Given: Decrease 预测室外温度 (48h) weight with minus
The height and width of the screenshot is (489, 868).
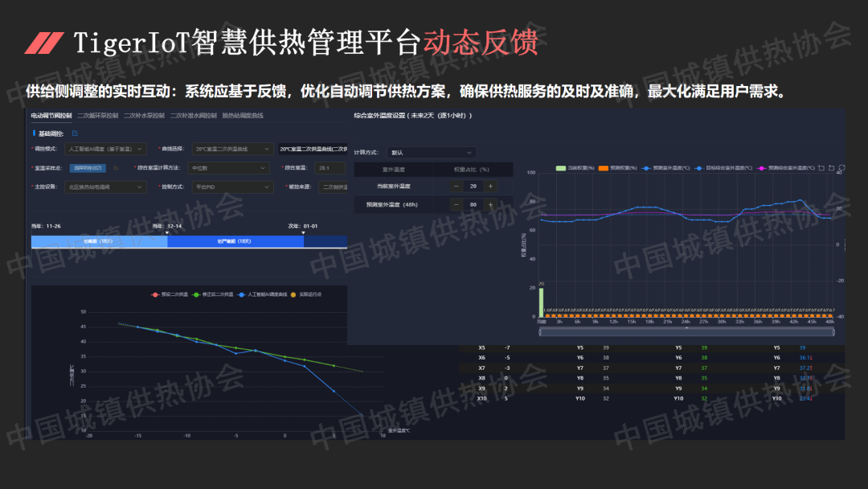Looking at the screenshot, I should 456,204.
